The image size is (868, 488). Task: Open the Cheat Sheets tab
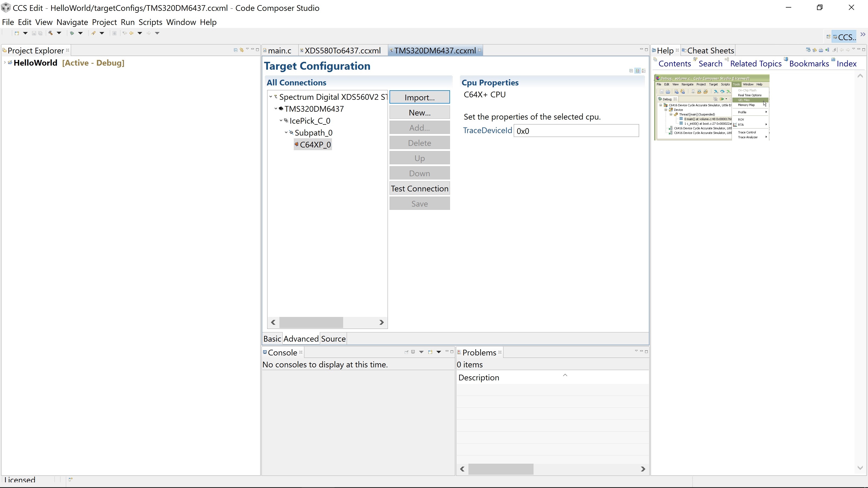point(708,50)
